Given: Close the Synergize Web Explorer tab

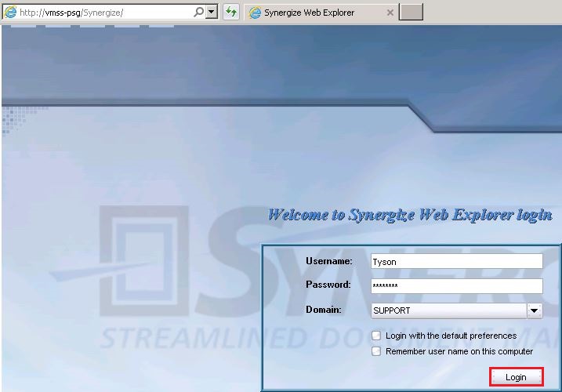Looking at the screenshot, I should [x=390, y=13].
